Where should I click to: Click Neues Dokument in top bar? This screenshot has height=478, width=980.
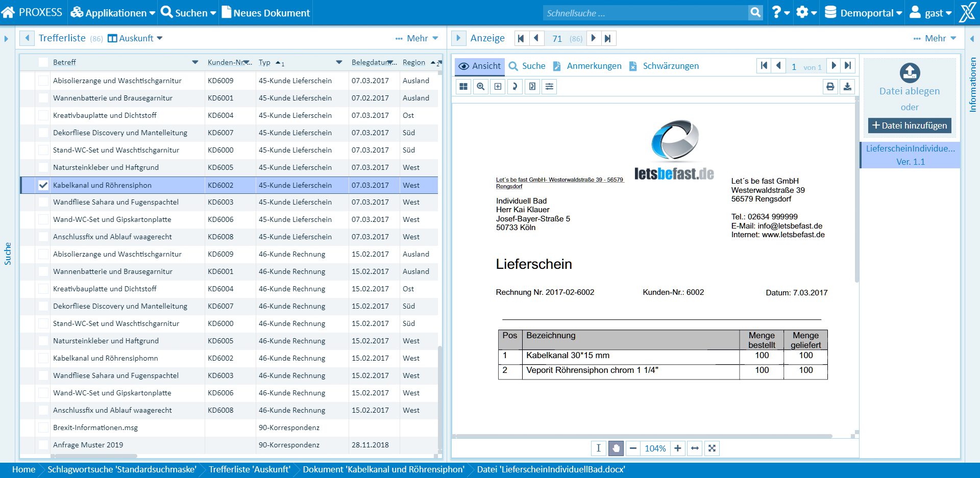click(266, 13)
